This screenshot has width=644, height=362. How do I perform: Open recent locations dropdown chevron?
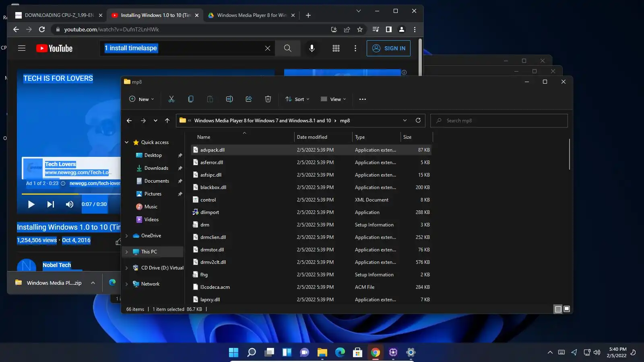point(155,121)
